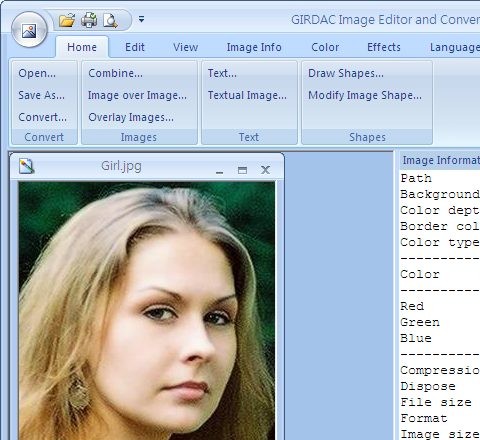Choose Save As... in Convert group
The image size is (480, 440).
click(x=42, y=95)
